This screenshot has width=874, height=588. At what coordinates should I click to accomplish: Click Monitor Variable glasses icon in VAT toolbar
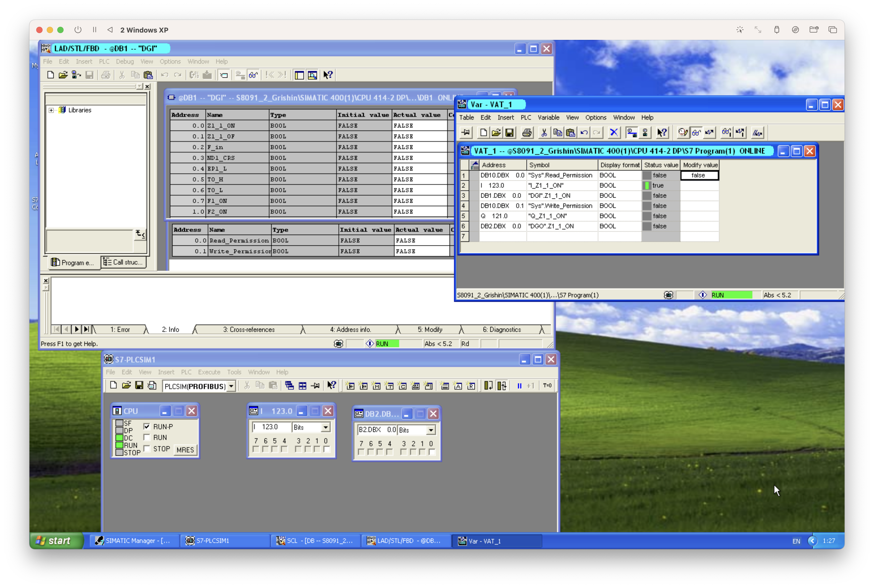point(696,132)
